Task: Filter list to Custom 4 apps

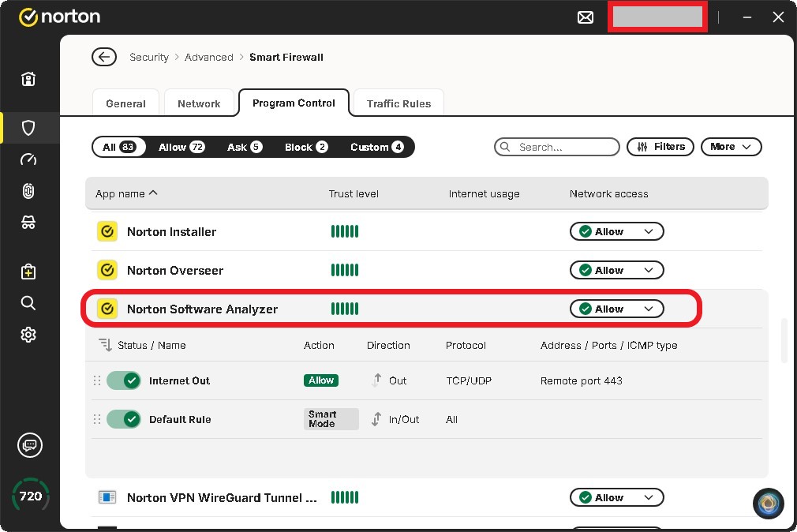Action: click(376, 147)
